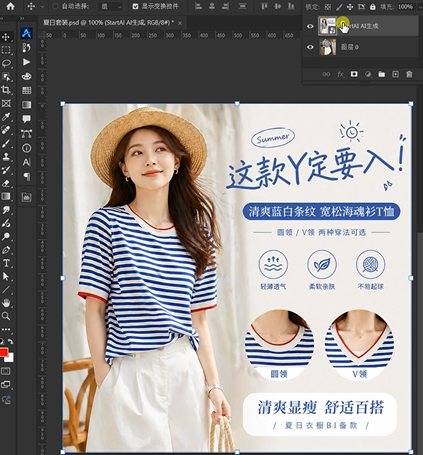Select the Path Selection arrow tool
Viewport: 423px width, 455px height.
coord(6,276)
